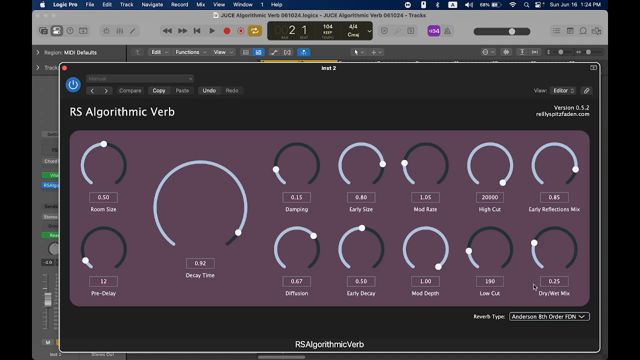Image resolution: width=640 pixels, height=360 pixels.
Task: Click the master volume slider
Action: click(x=502, y=31)
